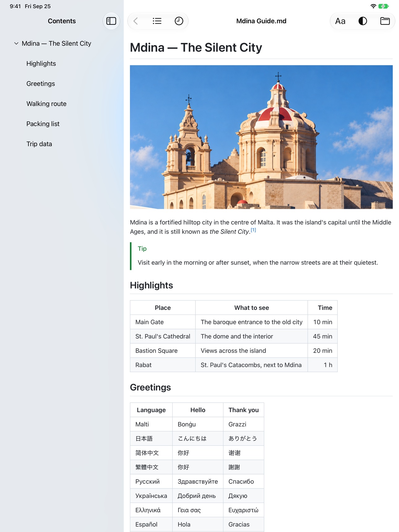This screenshot has height=532, width=399.
Task: Open footnote [1] link
Action: click(253, 230)
